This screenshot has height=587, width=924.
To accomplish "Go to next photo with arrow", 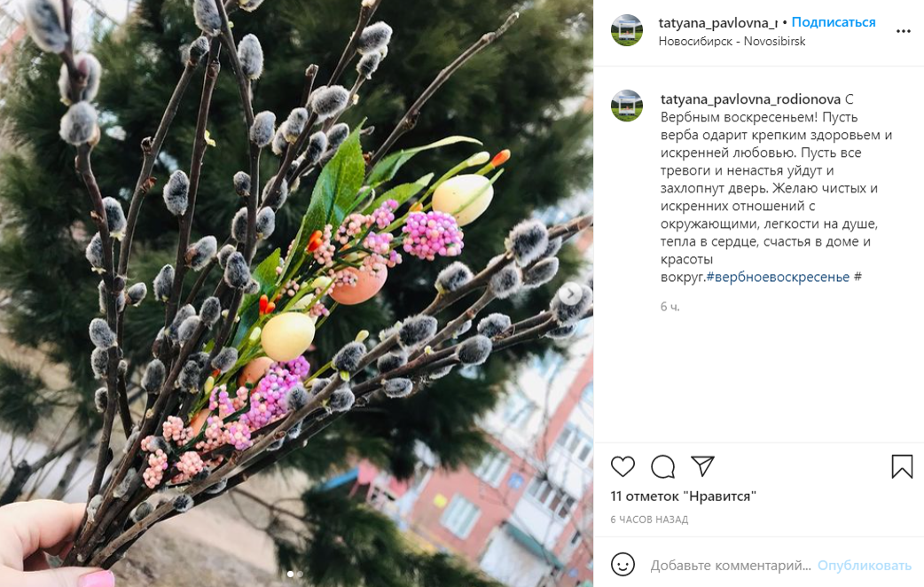I will [570, 293].
